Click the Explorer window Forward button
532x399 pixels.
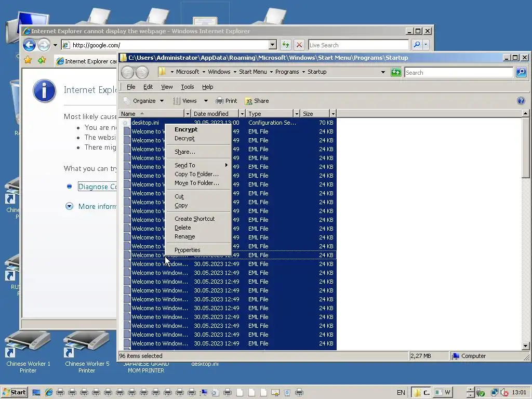pyautogui.click(x=142, y=72)
